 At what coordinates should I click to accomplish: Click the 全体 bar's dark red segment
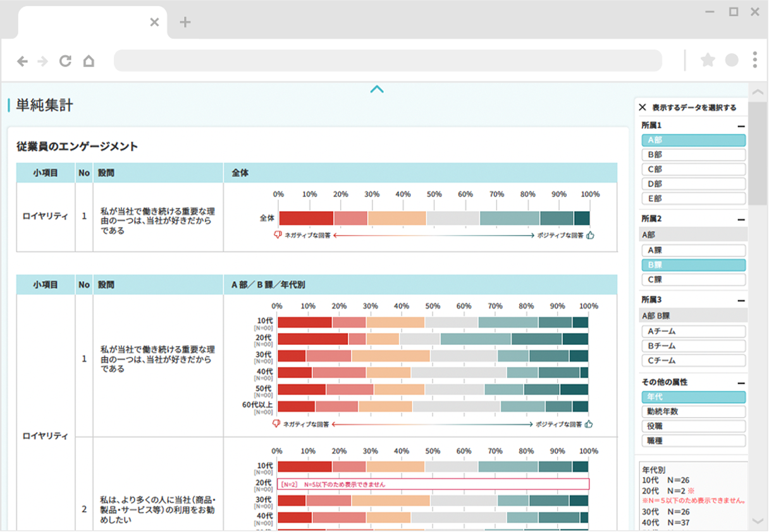[x=306, y=218]
